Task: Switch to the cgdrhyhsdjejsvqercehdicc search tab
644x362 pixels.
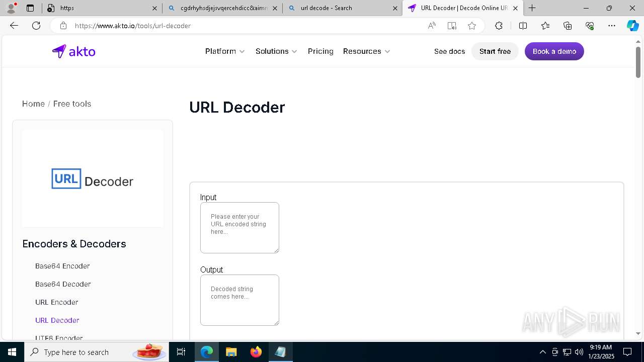Action: click(223, 8)
